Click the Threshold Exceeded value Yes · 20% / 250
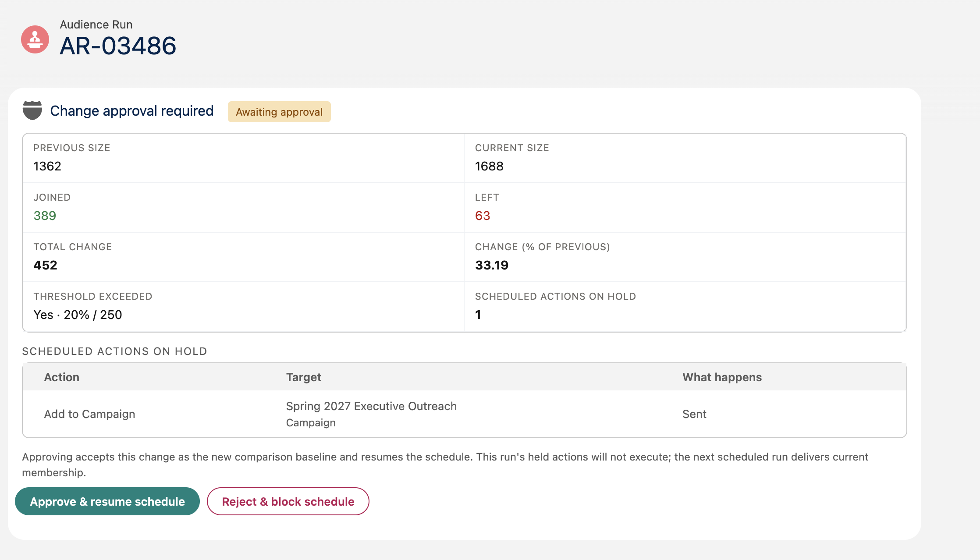 pos(78,315)
